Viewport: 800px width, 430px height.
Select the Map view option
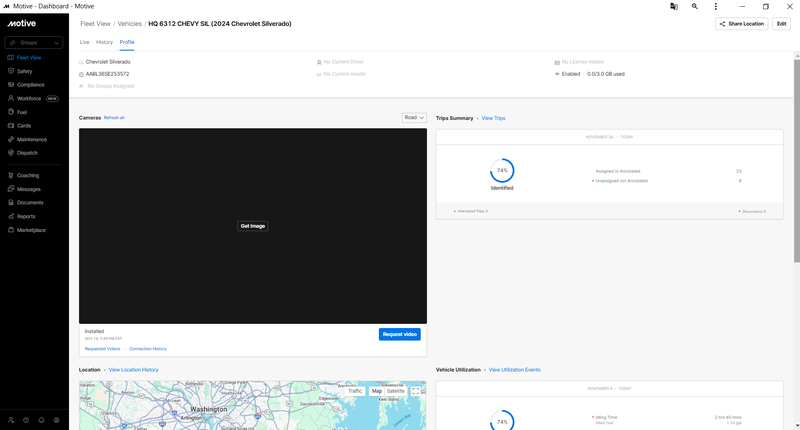tap(377, 391)
